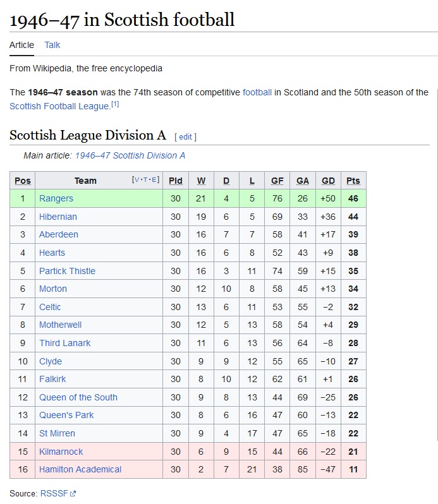
Task: Select the Article tab
Action: pyautogui.click(x=21, y=45)
